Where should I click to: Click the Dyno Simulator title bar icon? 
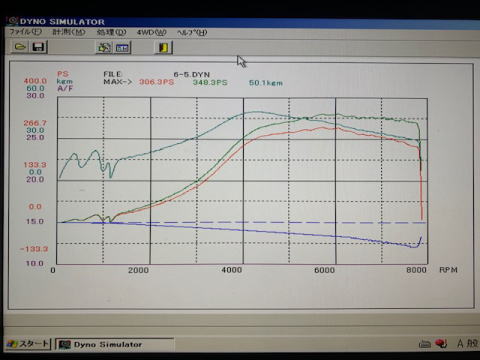12,21
